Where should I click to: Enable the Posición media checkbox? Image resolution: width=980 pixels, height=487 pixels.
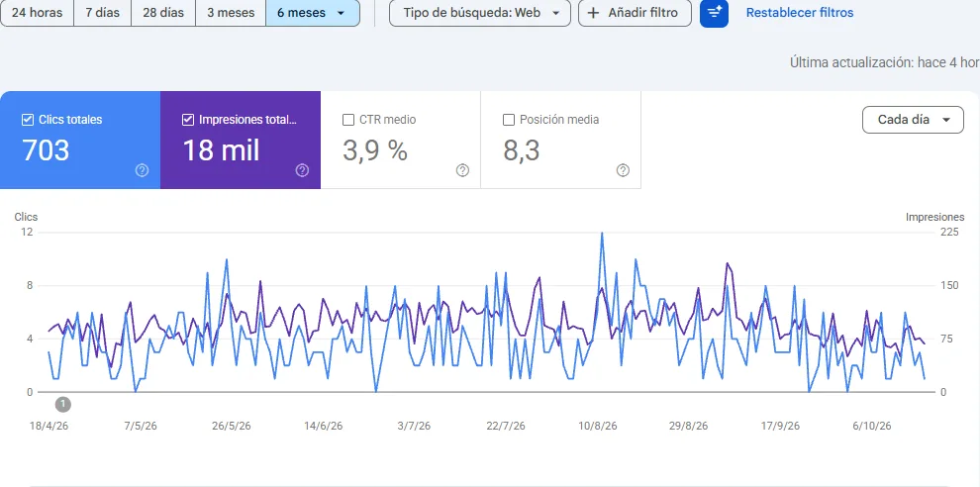click(x=509, y=120)
